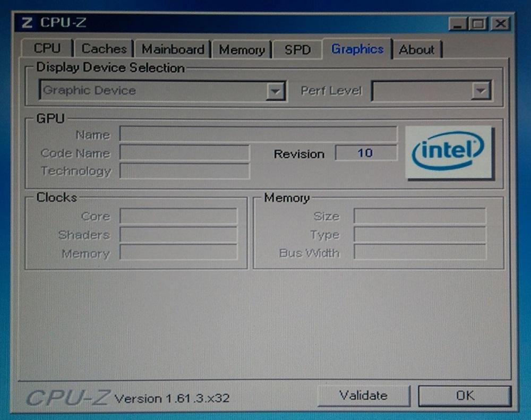The height and width of the screenshot is (420, 531).
Task: Click the Intel logo image
Action: [x=450, y=152]
